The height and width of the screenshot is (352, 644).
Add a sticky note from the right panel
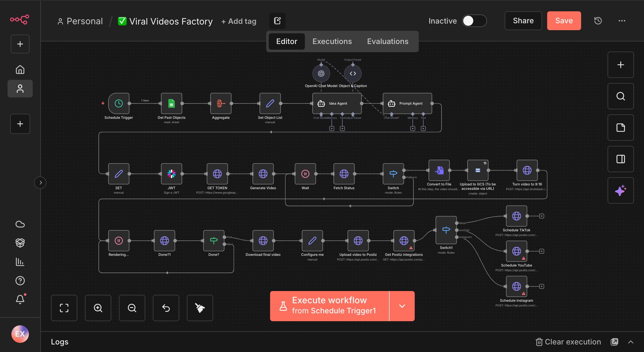[x=620, y=128]
